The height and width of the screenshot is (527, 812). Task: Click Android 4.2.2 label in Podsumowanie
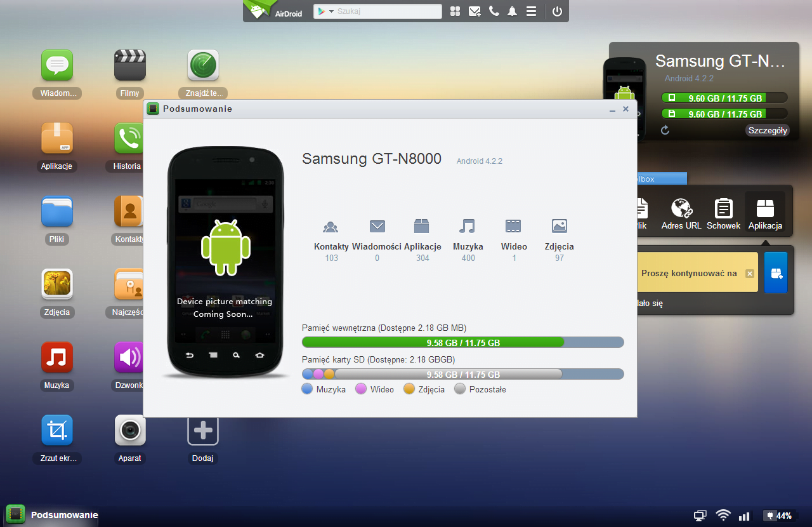point(480,161)
